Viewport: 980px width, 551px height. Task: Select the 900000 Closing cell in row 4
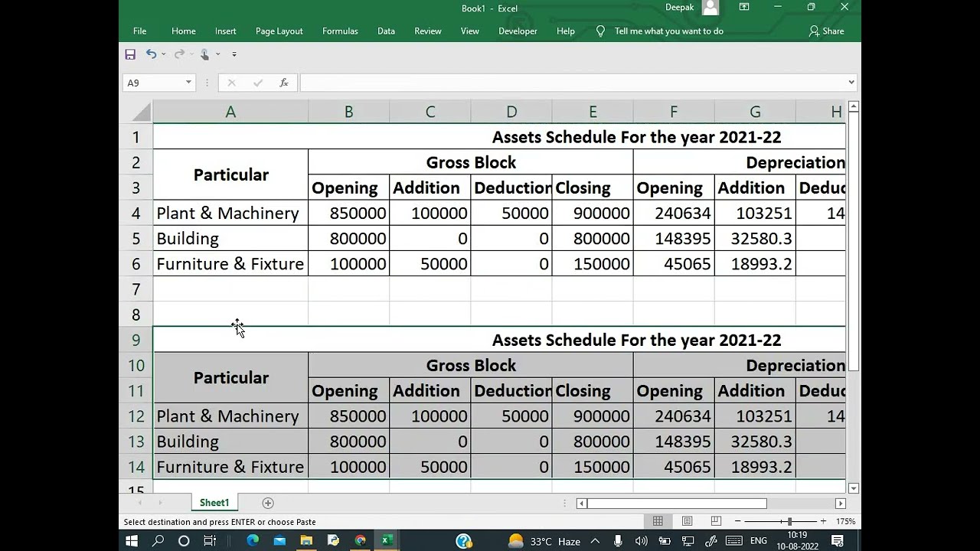(x=593, y=214)
